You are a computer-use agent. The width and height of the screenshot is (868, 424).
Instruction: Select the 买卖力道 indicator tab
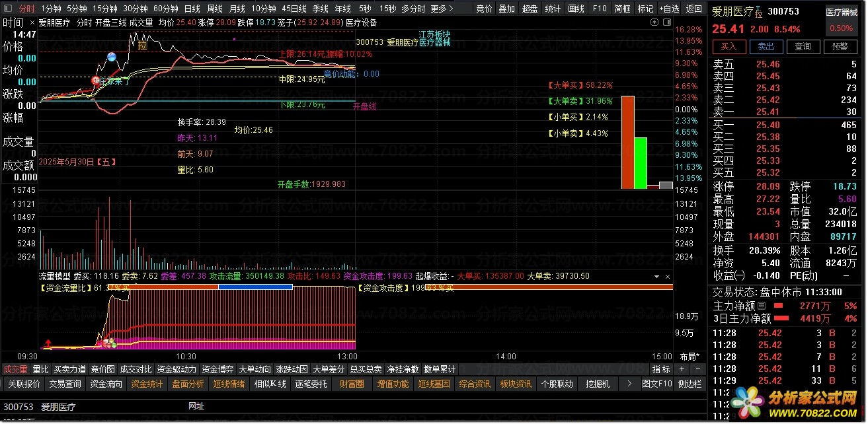coord(69,369)
